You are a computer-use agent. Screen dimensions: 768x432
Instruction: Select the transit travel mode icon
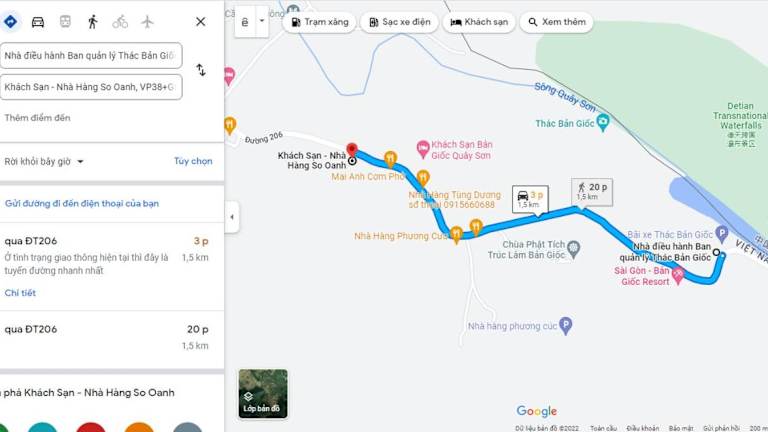(65, 22)
